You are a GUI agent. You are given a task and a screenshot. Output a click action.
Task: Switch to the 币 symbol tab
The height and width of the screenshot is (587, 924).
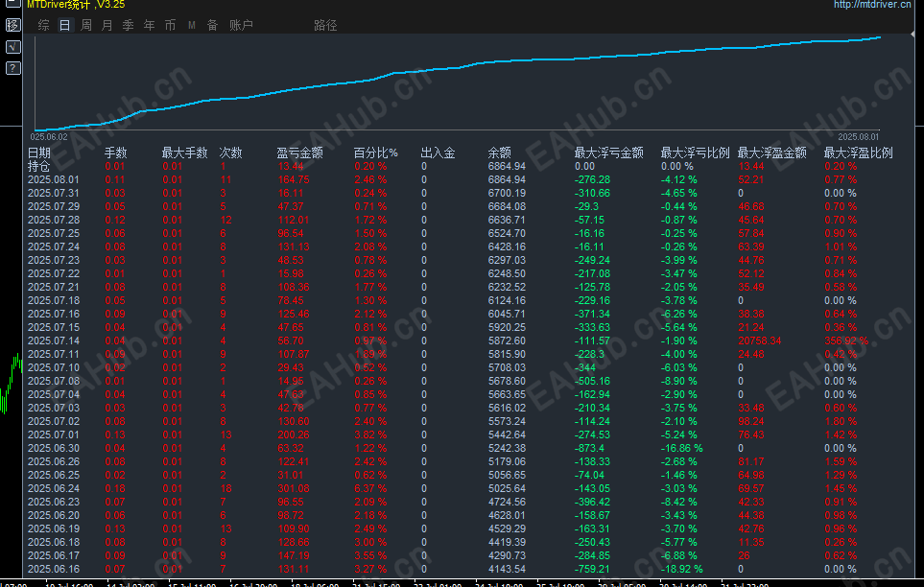click(170, 25)
